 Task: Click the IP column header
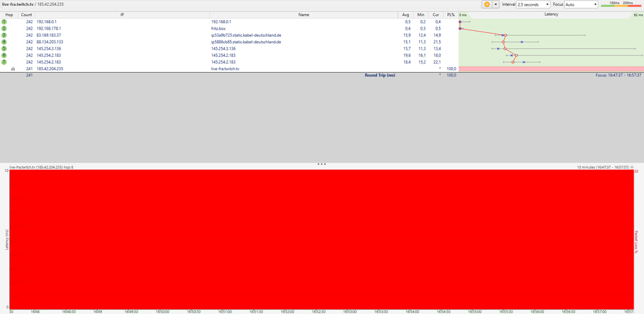pyautogui.click(x=122, y=15)
